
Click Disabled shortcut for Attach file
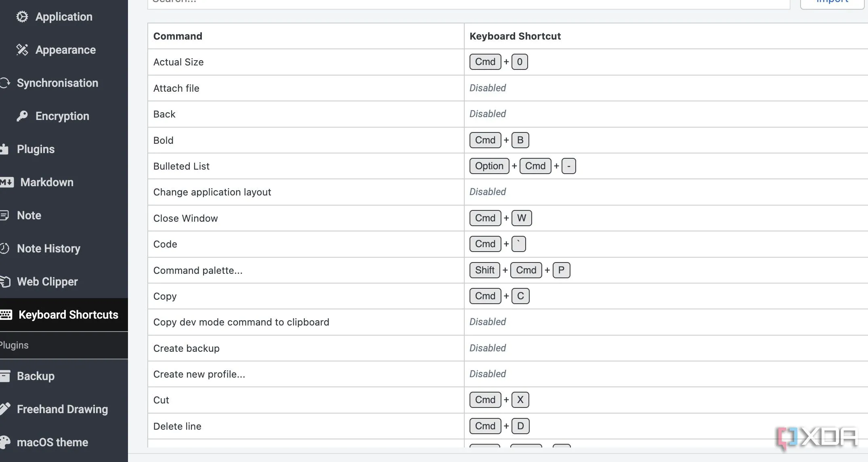pos(488,88)
